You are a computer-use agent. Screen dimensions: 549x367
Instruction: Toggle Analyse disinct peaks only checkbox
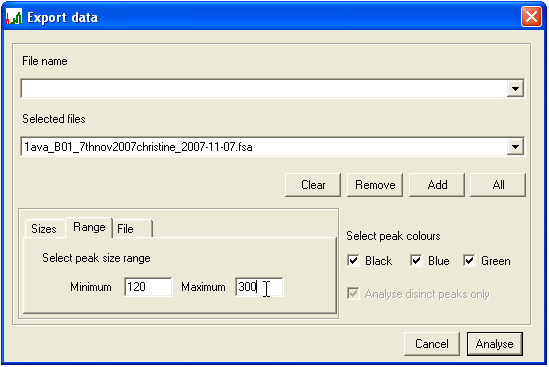tap(353, 293)
